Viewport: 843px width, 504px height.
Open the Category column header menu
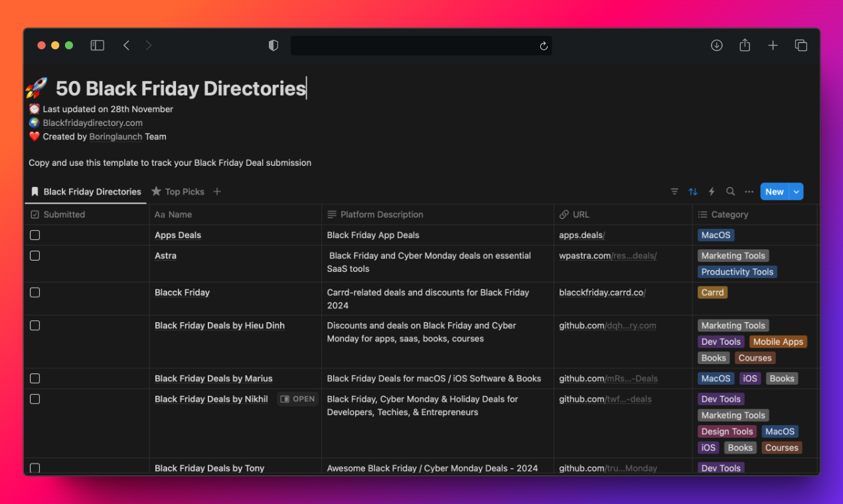(x=755, y=214)
